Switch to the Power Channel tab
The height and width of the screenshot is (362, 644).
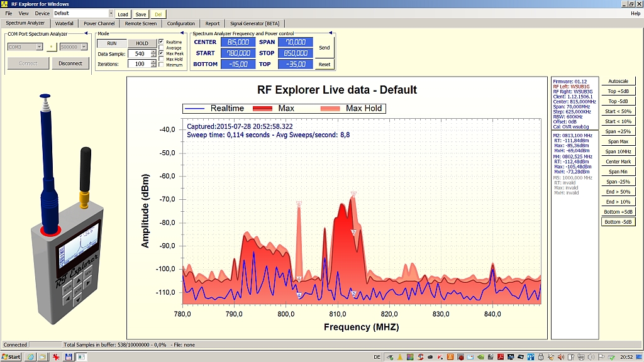click(x=99, y=23)
